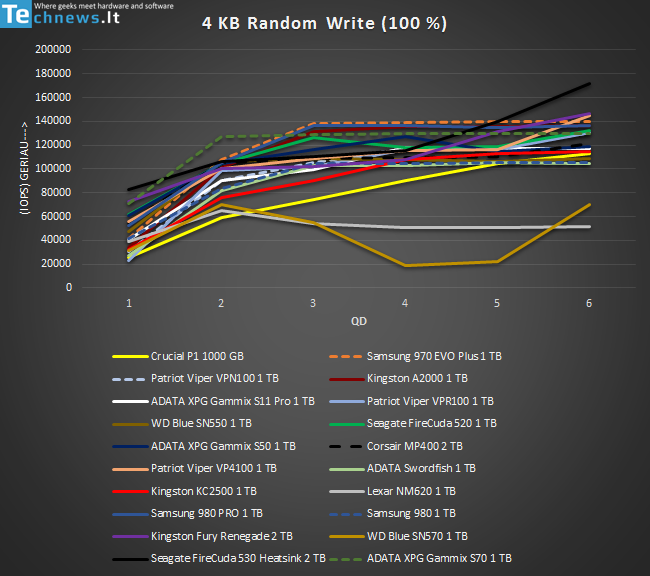650x576 pixels.
Task: Select the Samsung 980 1 TB legend entry
Action: (392, 513)
